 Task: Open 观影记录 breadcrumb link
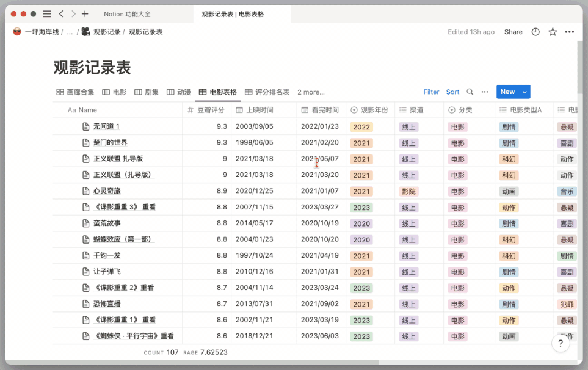click(107, 32)
